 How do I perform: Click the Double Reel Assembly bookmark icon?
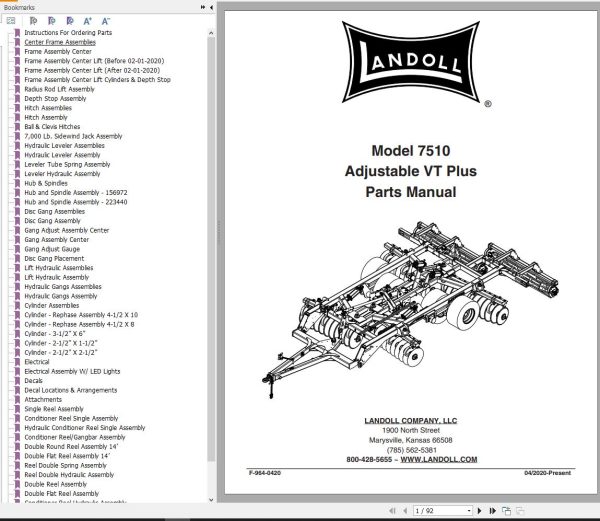(17, 484)
